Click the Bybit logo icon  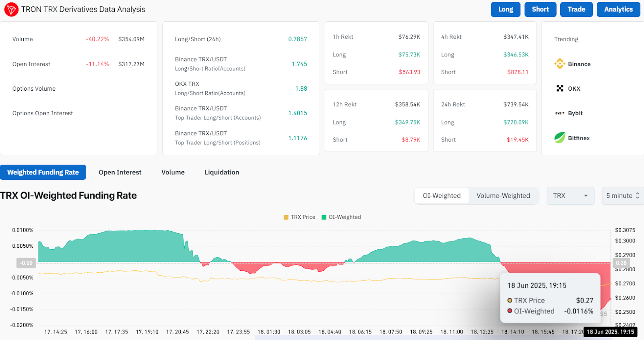click(x=559, y=113)
